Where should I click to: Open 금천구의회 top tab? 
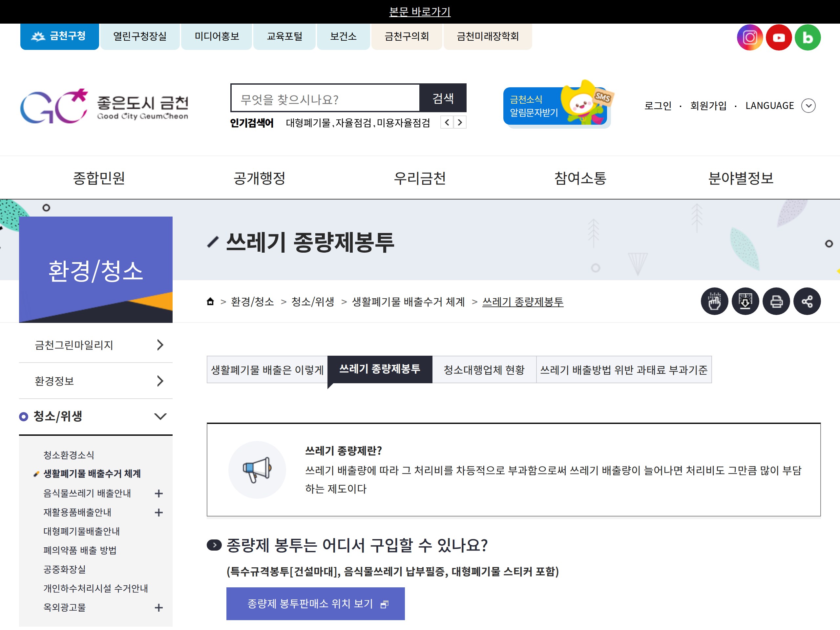tap(406, 36)
